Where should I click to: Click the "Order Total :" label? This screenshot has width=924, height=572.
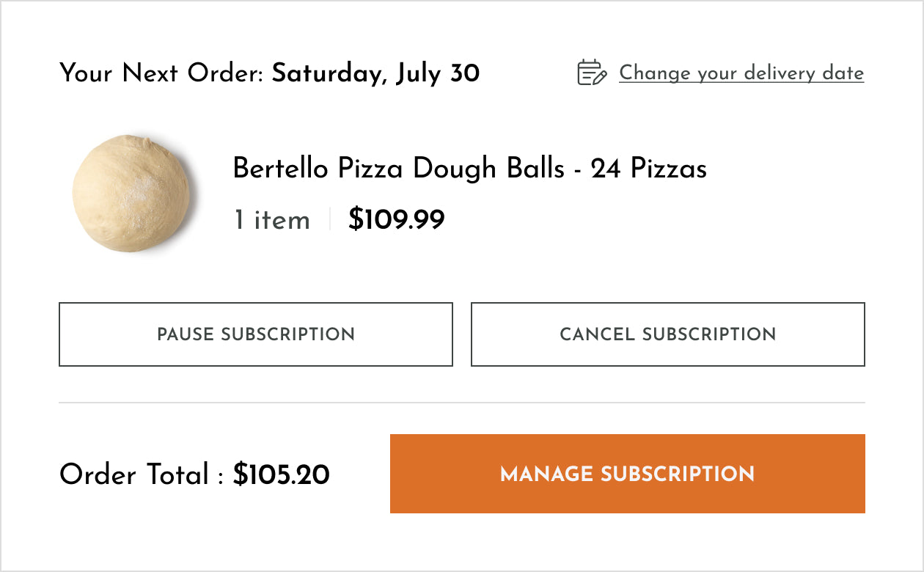coord(142,474)
